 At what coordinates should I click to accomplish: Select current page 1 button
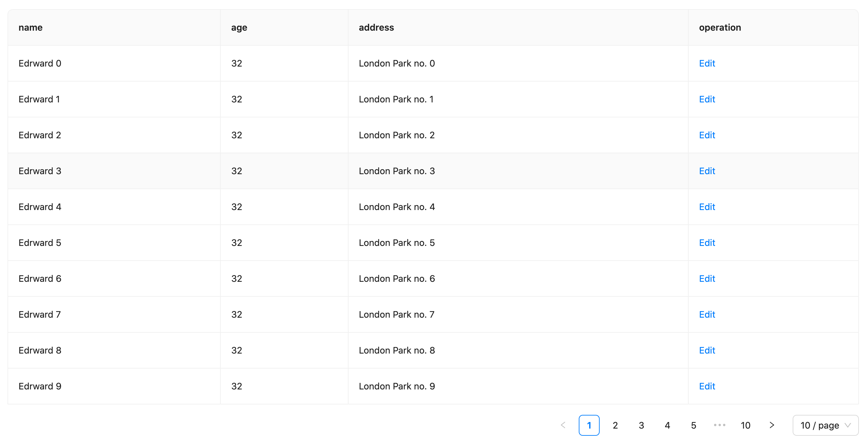pos(589,425)
